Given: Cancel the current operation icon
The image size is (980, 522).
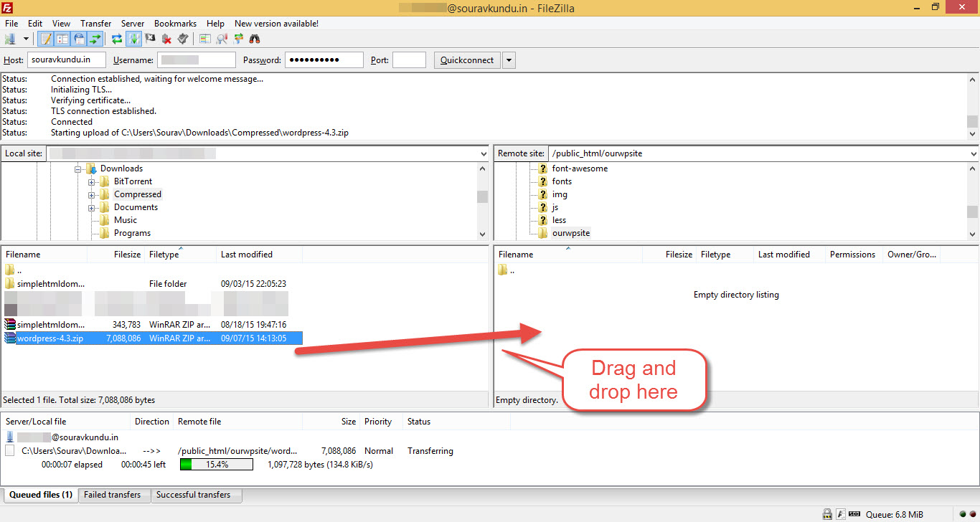Looking at the screenshot, I should tap(150, 39).
